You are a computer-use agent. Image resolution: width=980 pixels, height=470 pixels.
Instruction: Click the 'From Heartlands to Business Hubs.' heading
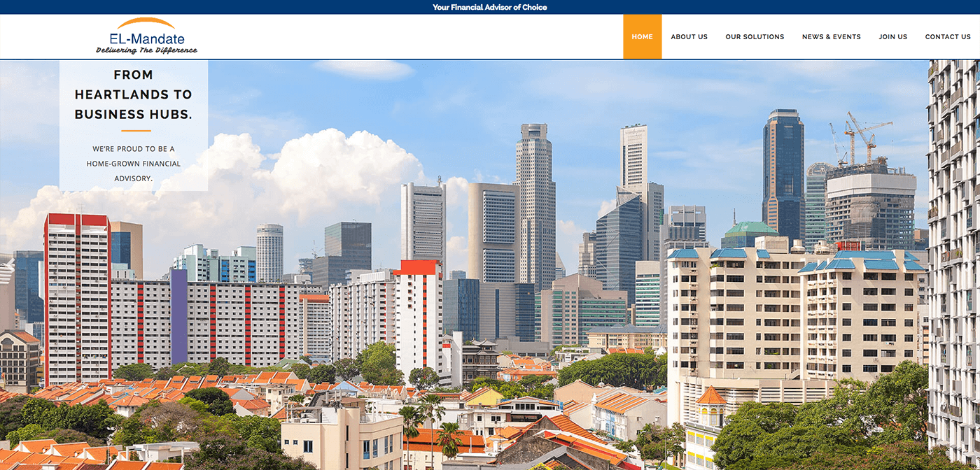point(133,94)
